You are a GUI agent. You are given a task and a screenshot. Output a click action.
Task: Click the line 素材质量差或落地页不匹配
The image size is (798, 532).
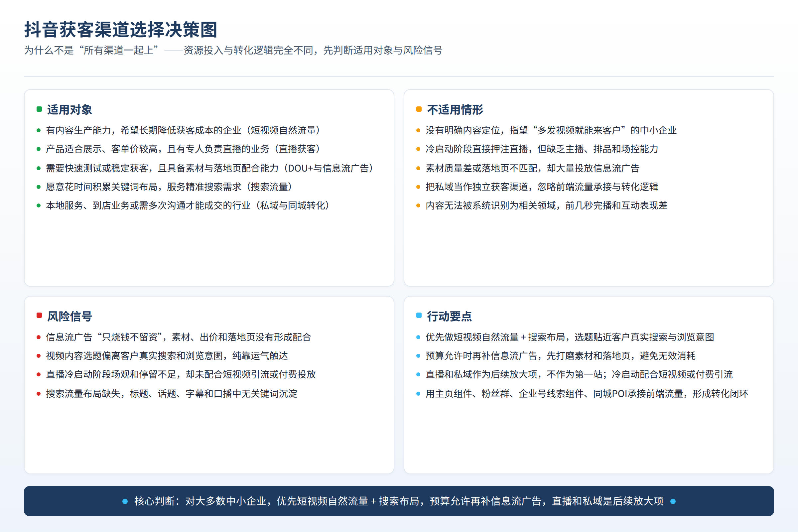[x=533, y=168]
